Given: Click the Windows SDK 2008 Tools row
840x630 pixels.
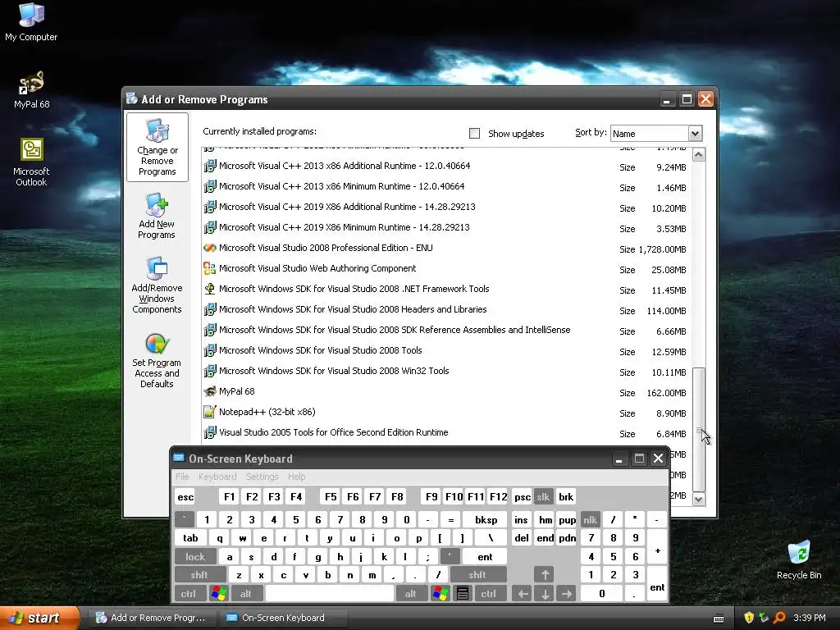Looking at the screenshot, I should coord(446,350).
